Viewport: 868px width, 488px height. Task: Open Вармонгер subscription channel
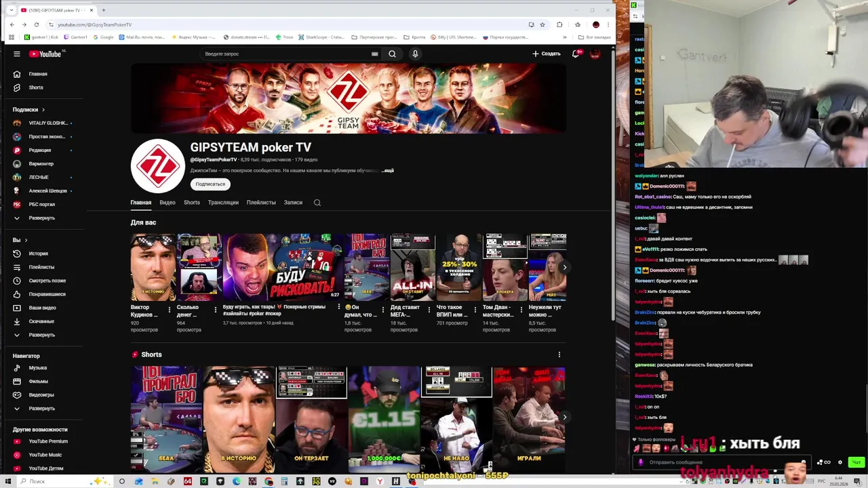click(x=41, y=163)
